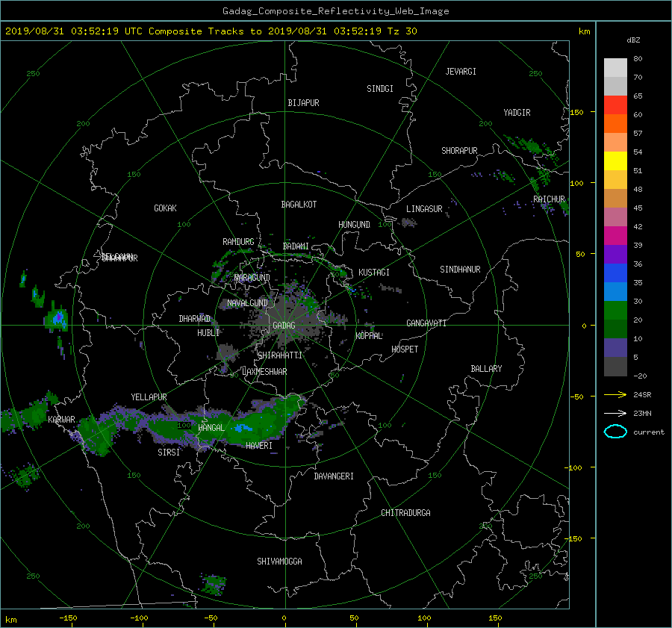Screen dimensions: 672x628
Task: Click the LAXMESHWAR city label
Action: (x=264, y=372)
